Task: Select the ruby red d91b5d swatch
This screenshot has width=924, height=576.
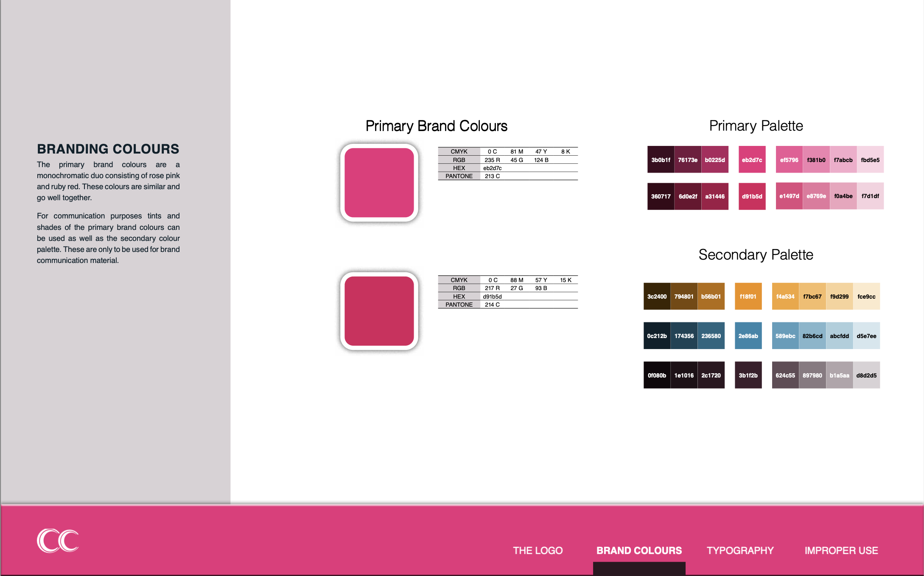Action: 751,196
